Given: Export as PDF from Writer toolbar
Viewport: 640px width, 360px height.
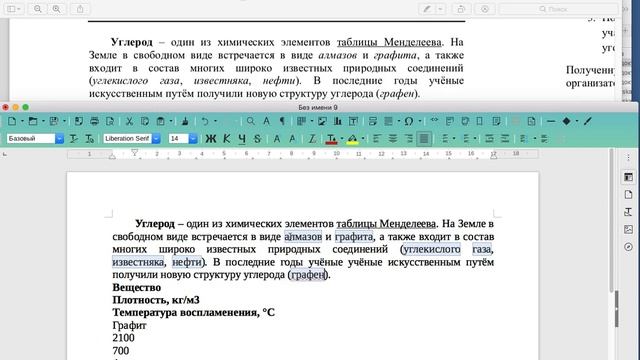Looking at the screenshot, I should click(78, 121).
